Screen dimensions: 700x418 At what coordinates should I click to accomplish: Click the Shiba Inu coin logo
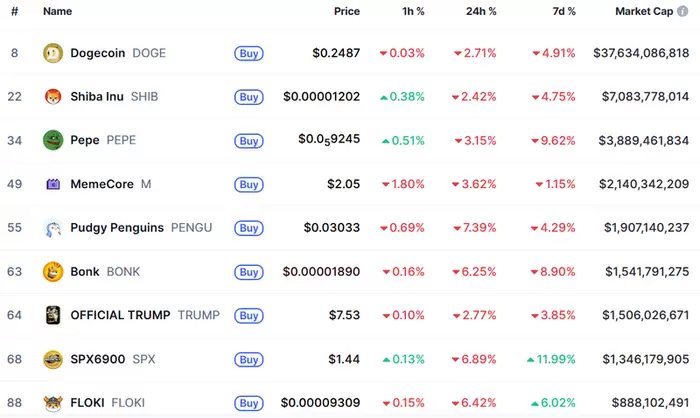tap(53, 97)
